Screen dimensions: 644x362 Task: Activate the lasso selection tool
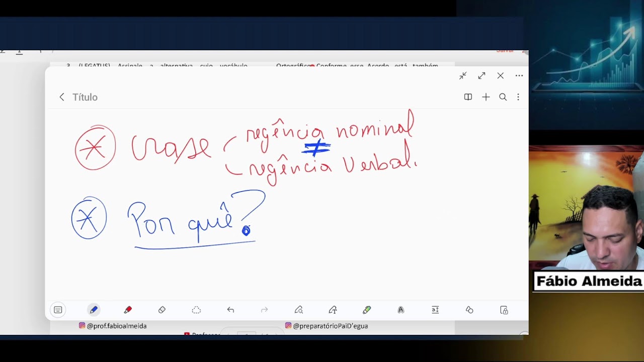196,310
